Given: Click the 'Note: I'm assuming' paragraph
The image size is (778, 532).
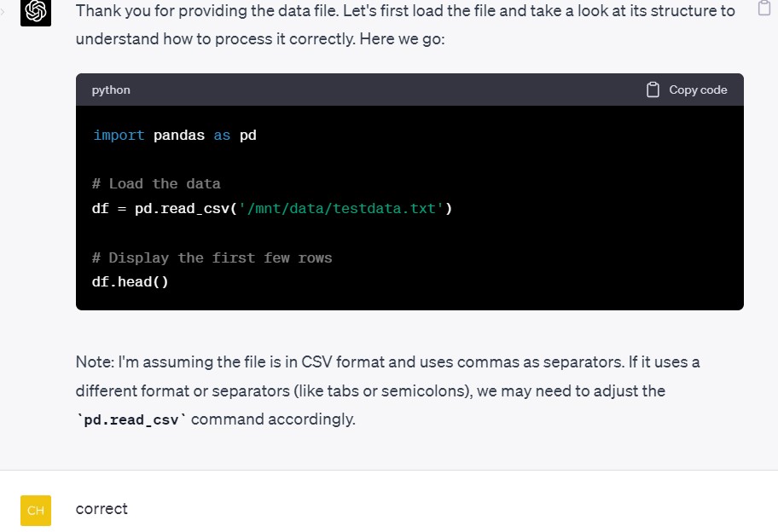Looking at the screenshot, I should [x=387, y=390].
